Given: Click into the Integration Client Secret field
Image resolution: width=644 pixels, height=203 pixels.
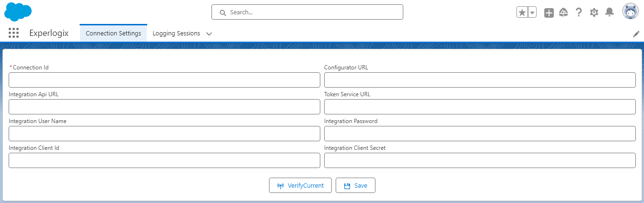Looking at the screenshot, I should [x=480, y=160].
